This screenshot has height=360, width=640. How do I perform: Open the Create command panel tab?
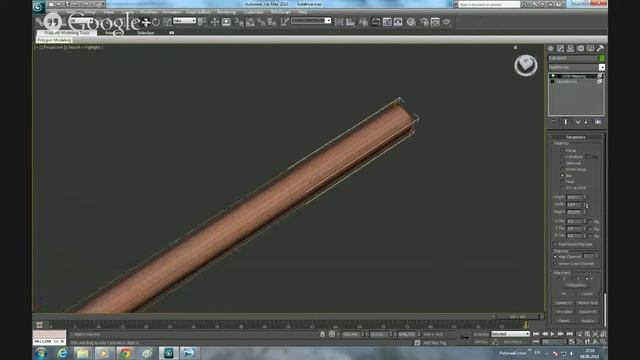[x=551, y=49]
